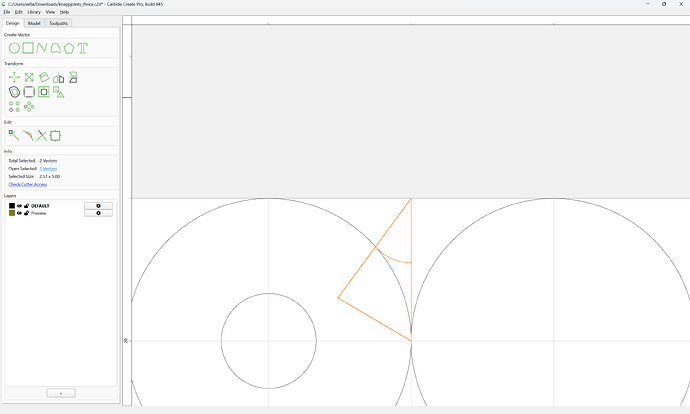Click the 'Total Selected' 2 Vectors text
The width and height of the screenshot is (690, 414).
(48, 161)
